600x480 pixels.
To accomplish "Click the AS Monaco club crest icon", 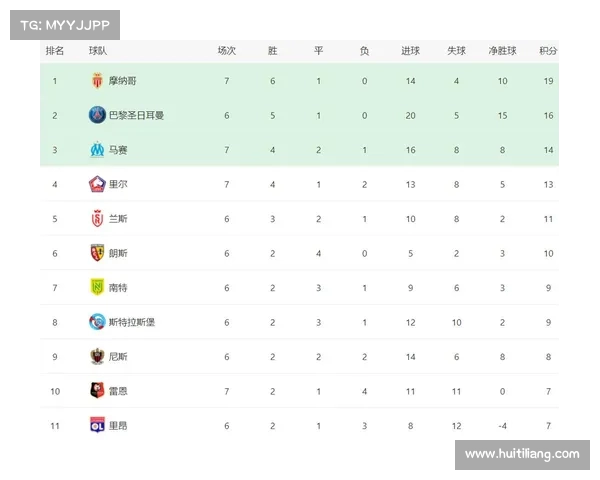I will tap(97, 81).
